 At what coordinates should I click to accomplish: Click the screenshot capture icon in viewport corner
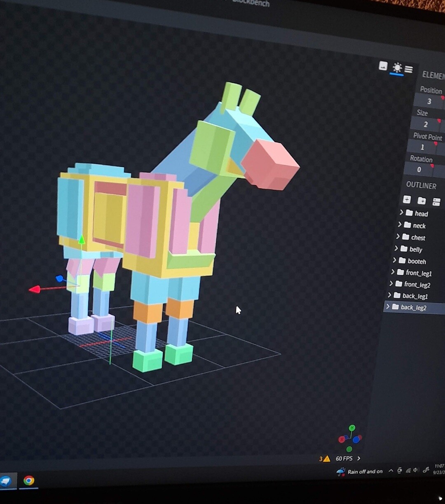coord(383,65)
